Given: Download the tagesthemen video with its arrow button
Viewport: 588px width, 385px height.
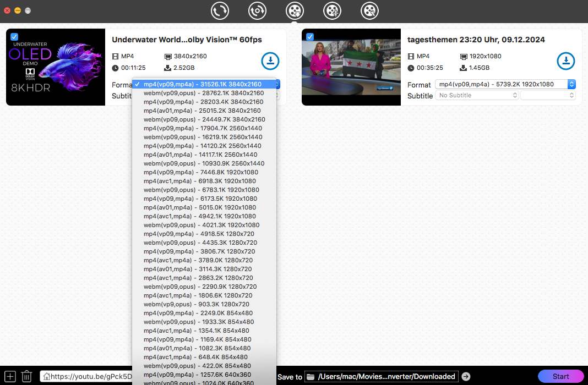Looking at the screenshot, I should pos(566,61).
